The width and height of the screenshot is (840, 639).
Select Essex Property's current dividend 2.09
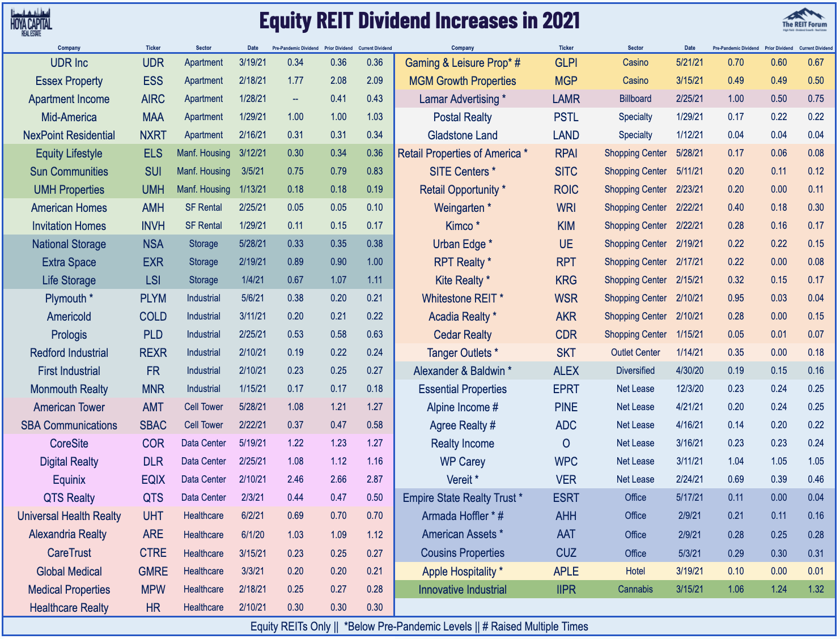(375, 80)
